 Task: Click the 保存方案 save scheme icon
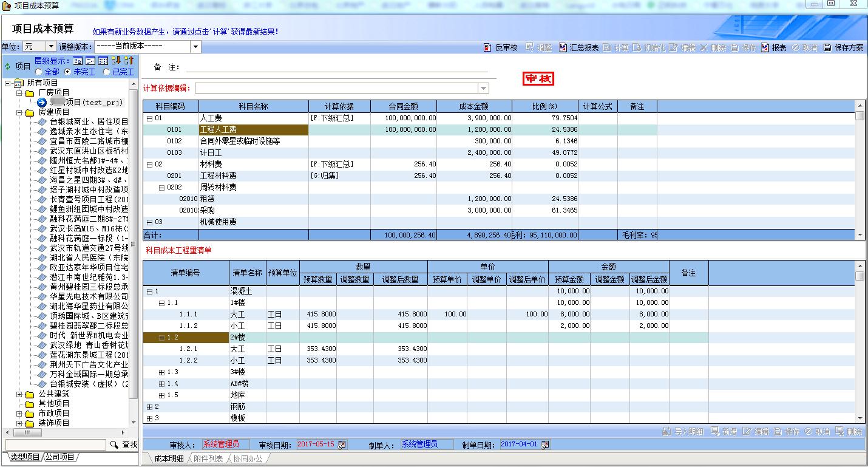pos(827,47)
